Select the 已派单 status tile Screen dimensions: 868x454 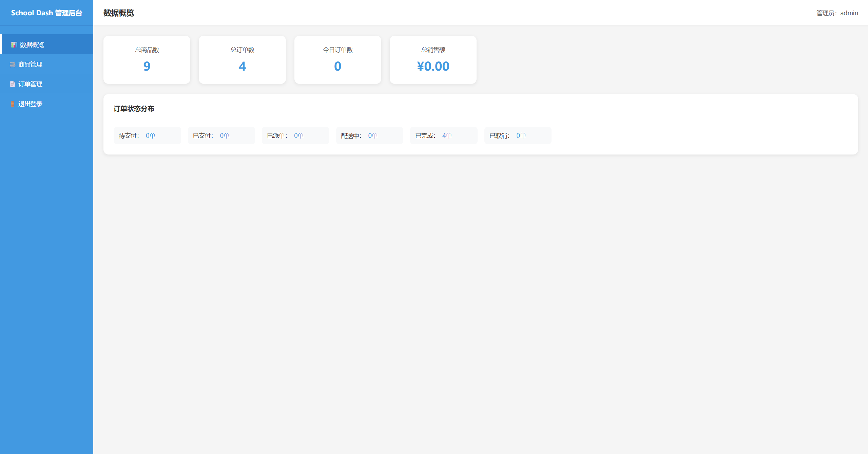coord(295,135)
